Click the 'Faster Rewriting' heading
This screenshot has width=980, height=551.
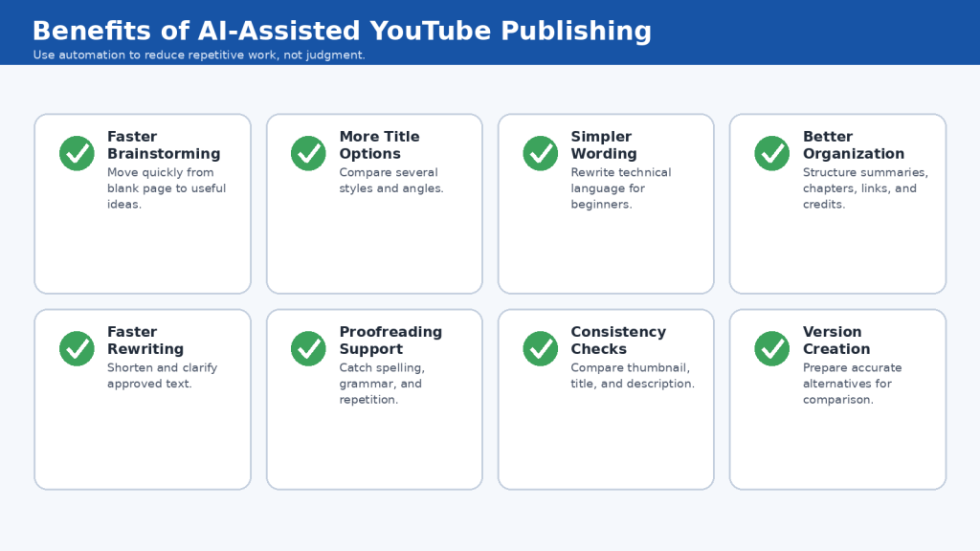pos(145,341)
